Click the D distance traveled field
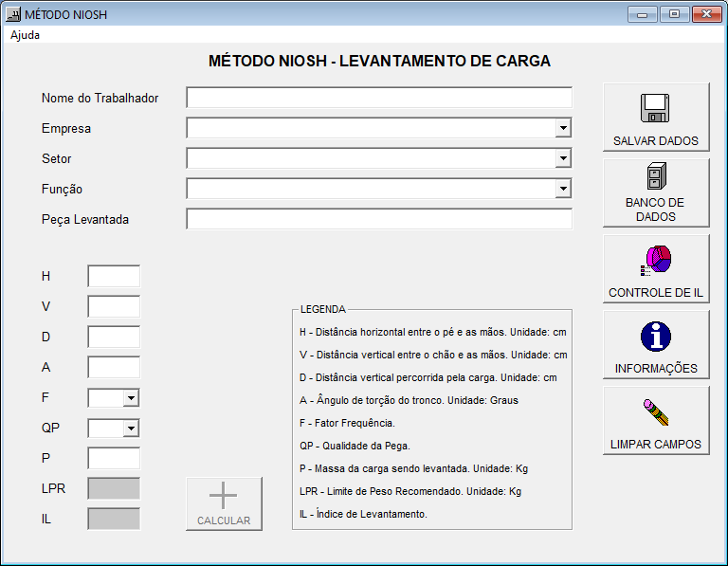The width and height of the screenshot is (728, 566). pos(114,337)
